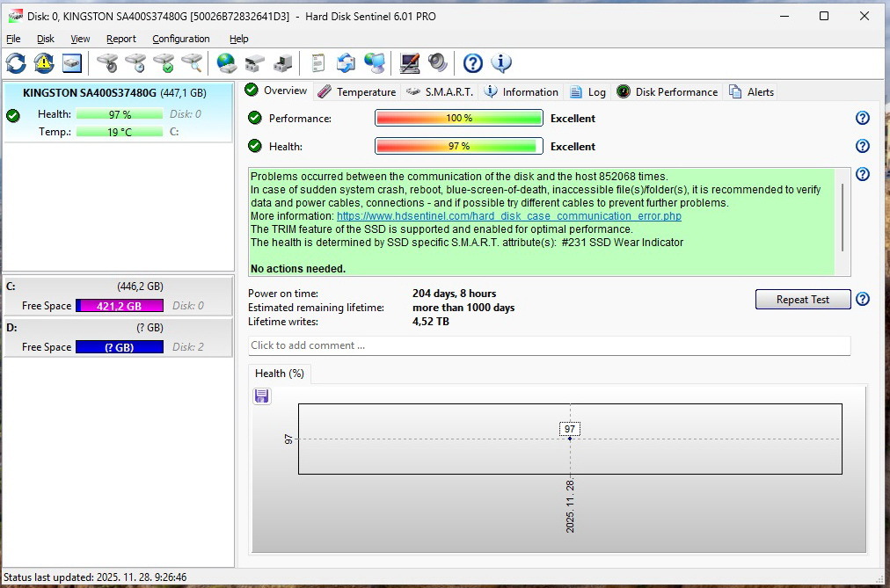Click the Performance 100 % gauge bar
This screenshot has height=588, width=890.
coord(458,118)
